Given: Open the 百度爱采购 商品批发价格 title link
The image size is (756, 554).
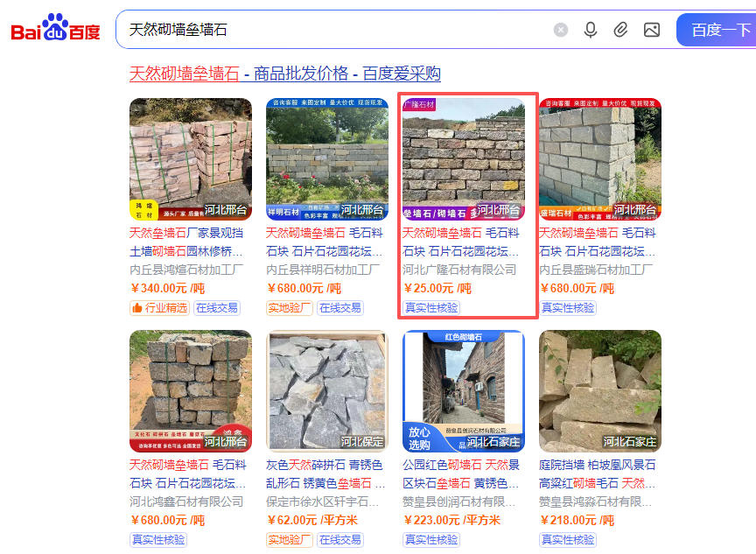Looking at the screenshot, I should click(x=285, y=74).
